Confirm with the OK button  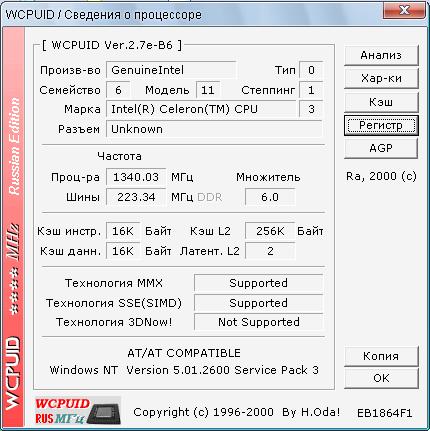pyautogui.click(x=381, y=378)
